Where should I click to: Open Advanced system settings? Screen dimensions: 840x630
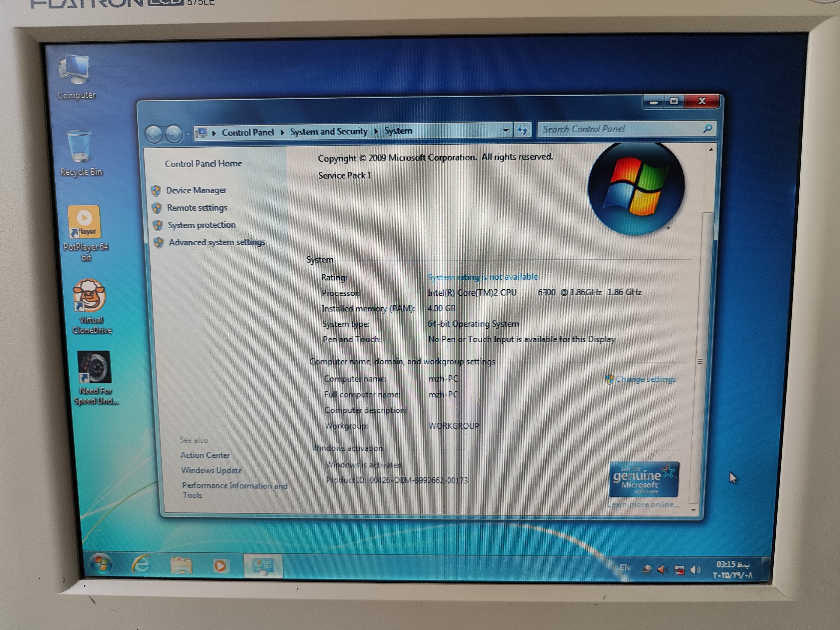217,242
